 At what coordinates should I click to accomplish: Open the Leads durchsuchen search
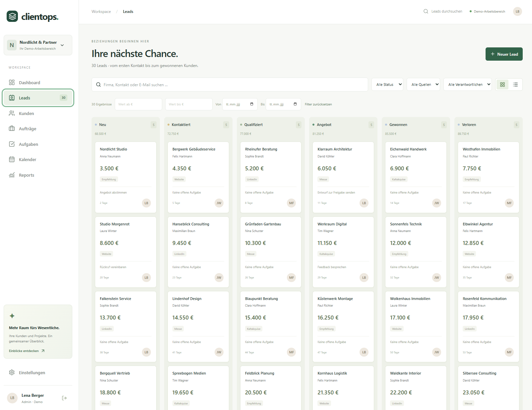click(x=443, y=11)
